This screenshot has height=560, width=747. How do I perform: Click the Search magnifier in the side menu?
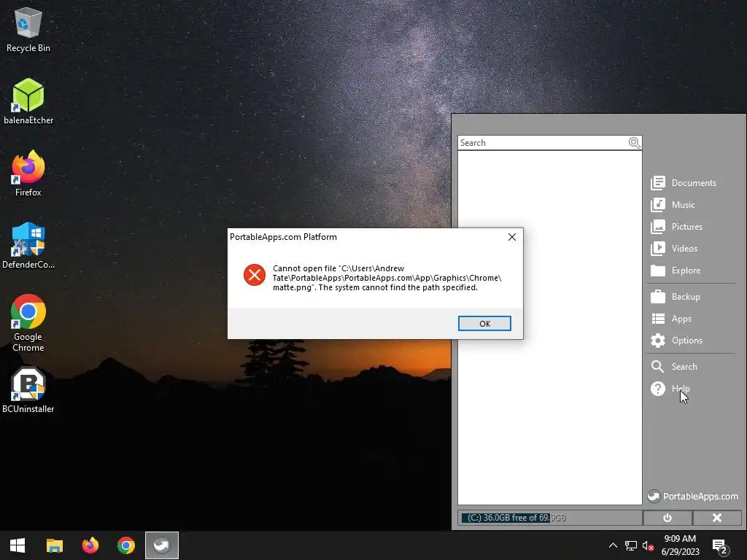coord(657,367)
